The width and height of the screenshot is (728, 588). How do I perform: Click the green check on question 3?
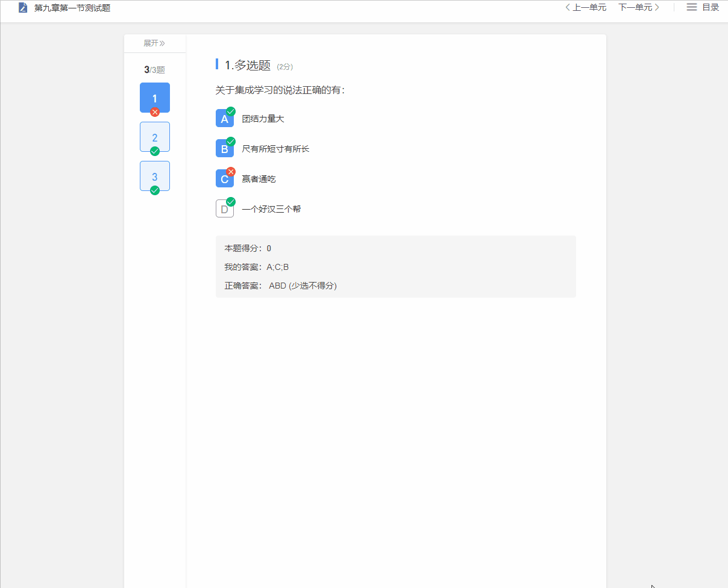[155, 190]
